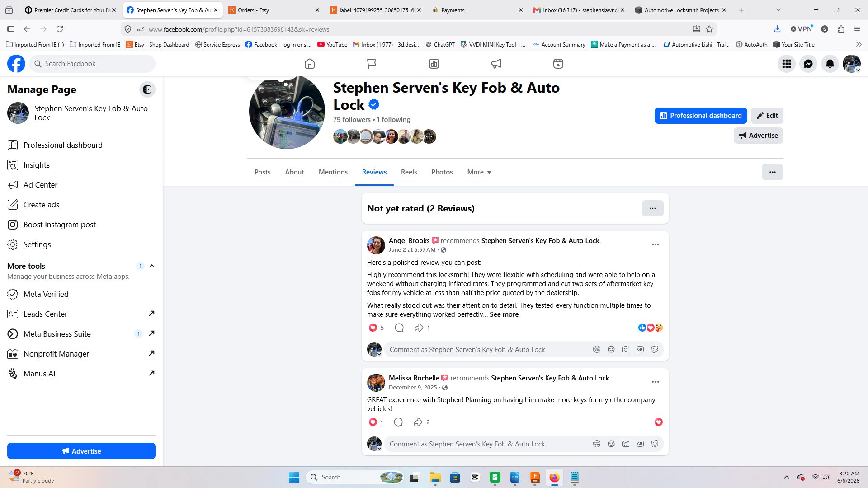
Task: Expand review with See more link
Action: [x=504, y=314]
